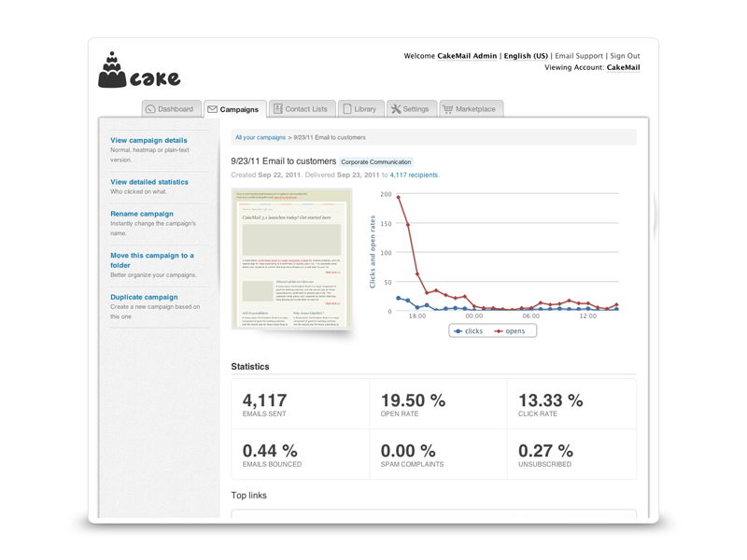Click the campaign title 9/23/11 Email to customers
The height and width of the screenshot is (560, 747).
[284, 161]
